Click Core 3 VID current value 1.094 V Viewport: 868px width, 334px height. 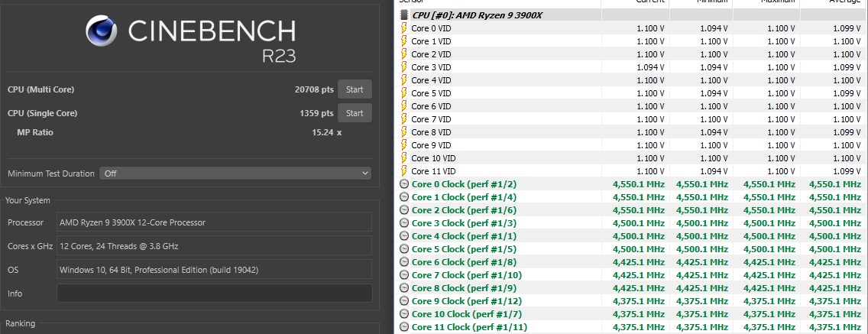click(651, 67)
